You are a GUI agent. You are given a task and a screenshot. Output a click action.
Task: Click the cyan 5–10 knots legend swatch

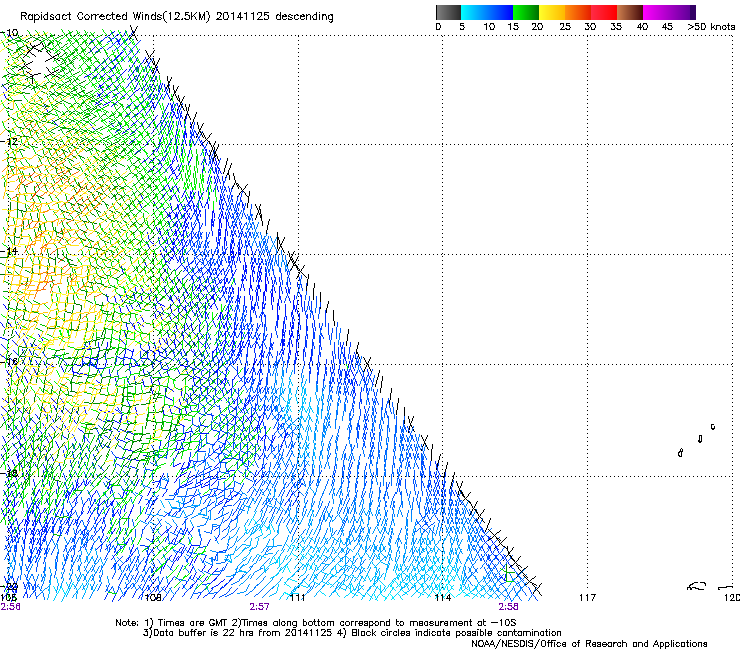[474, 12]
